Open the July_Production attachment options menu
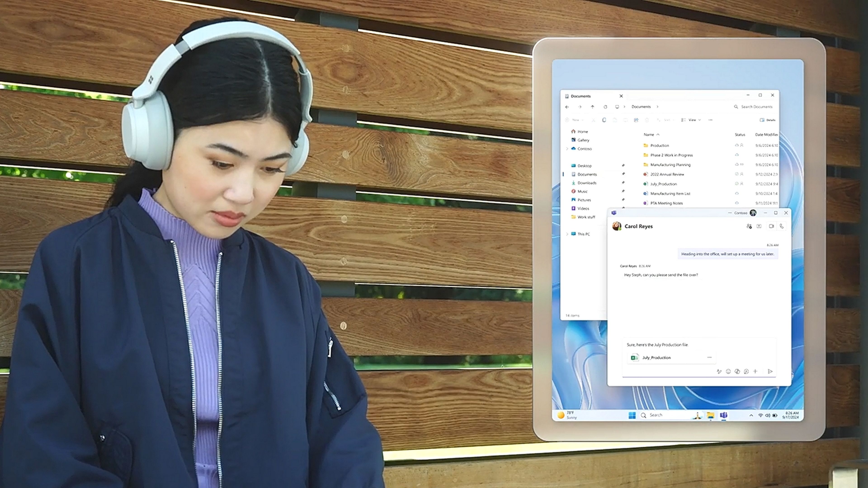 point(709,357)
